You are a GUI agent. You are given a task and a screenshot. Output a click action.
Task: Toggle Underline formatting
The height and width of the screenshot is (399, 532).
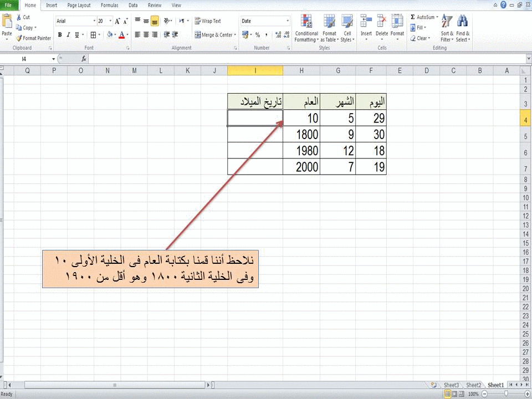pyautogui.click(x=77, y=34)
